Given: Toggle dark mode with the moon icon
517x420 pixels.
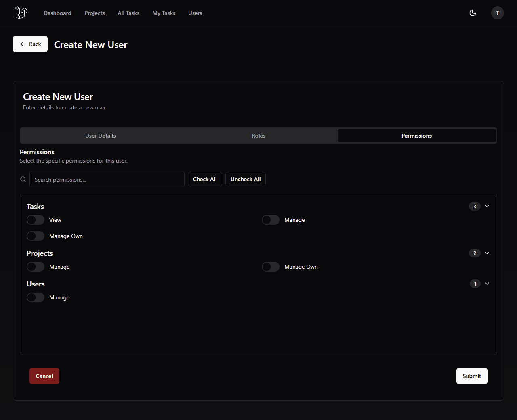Looking at the screenshot, I should (473, 13).
